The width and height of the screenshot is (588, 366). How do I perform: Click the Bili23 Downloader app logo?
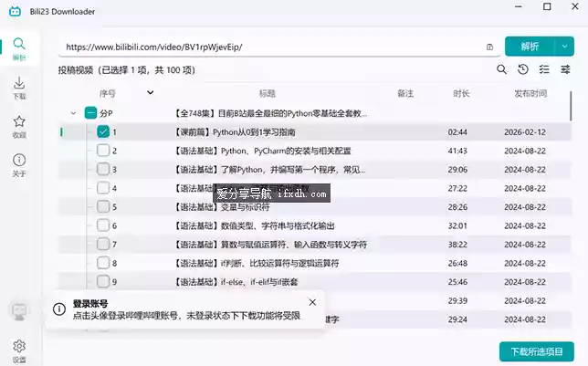point(15,11)
